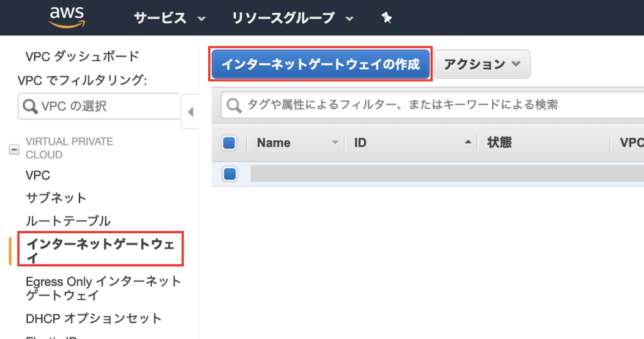This screenshot has width=644, height=339.
Task: Click the pushpin icon in top bar
Action: pos(387,18)
